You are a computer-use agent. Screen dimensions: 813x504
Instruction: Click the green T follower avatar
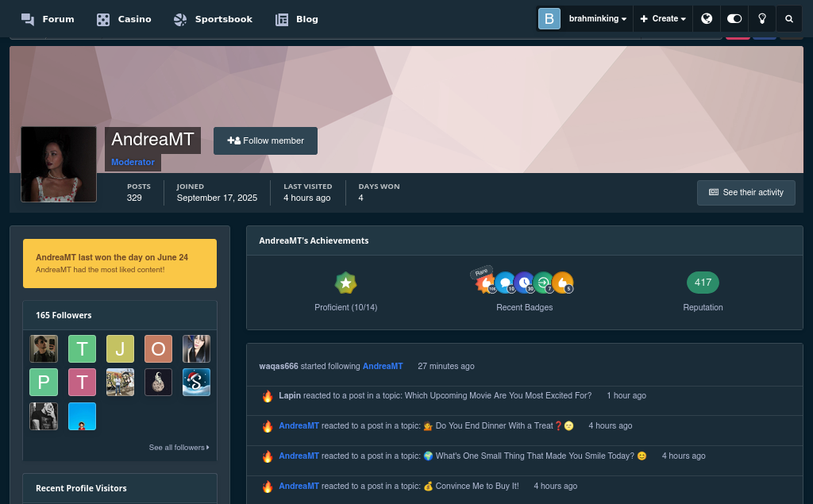tap(82, 348)
